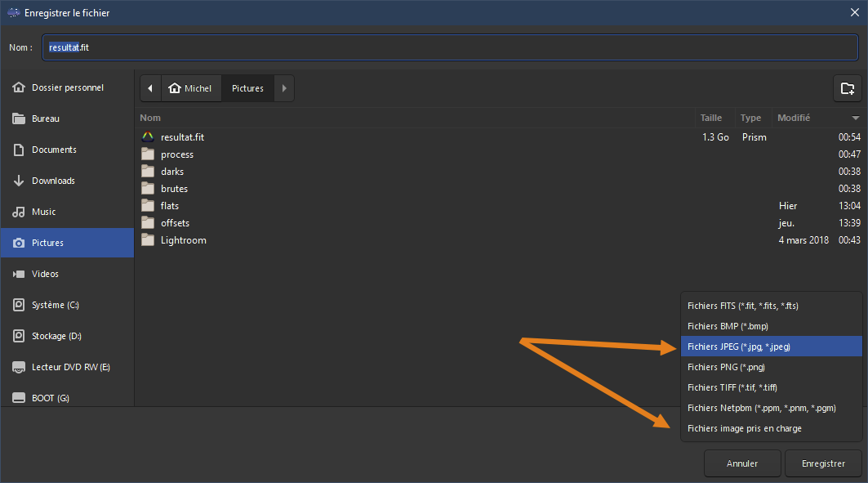Click the Prism type cell

point(754,136)
